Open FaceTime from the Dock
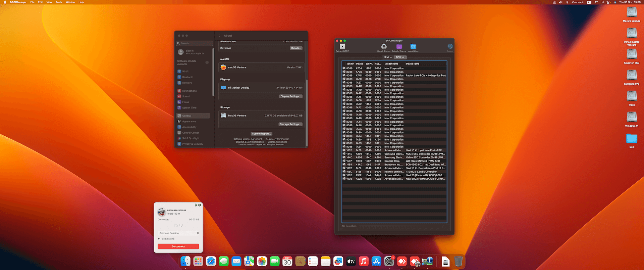The height and width of the screenshot is (270, 644). pos(275,261)
